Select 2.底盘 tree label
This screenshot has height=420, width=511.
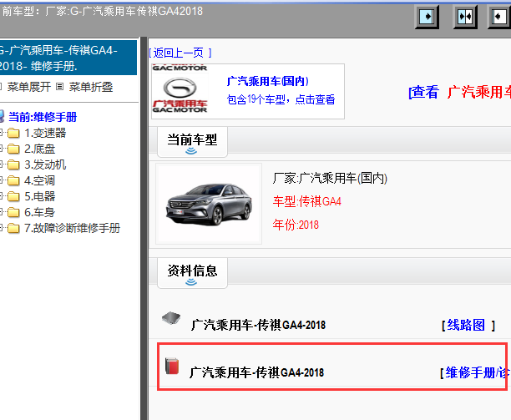(40, 149)
